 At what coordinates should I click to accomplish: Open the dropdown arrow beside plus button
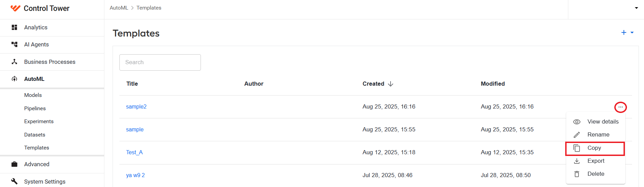pos(632,32)
